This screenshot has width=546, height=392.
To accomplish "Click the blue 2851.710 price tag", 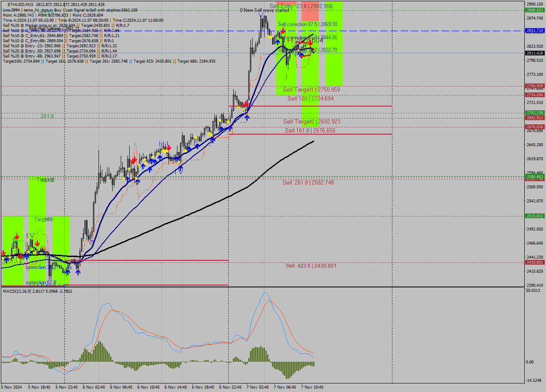I will point(534,31).
